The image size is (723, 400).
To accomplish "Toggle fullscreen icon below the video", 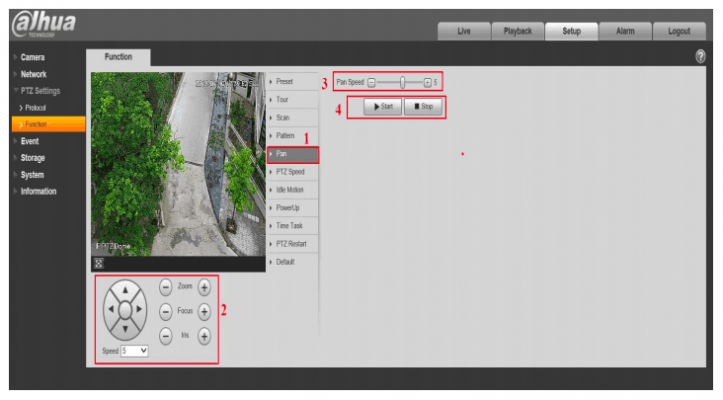I will 99,264.
